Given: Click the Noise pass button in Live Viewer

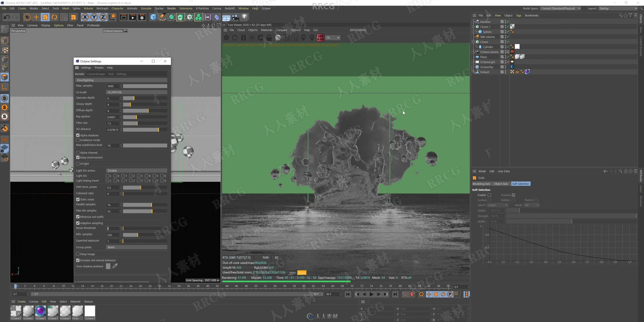Looking at the screenshot, I should [302, 273].
